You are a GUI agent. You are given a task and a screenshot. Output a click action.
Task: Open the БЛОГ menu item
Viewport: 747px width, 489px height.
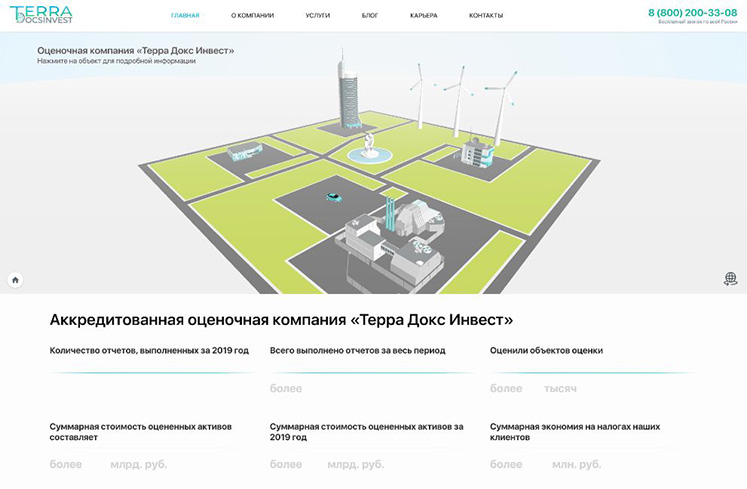370,15
